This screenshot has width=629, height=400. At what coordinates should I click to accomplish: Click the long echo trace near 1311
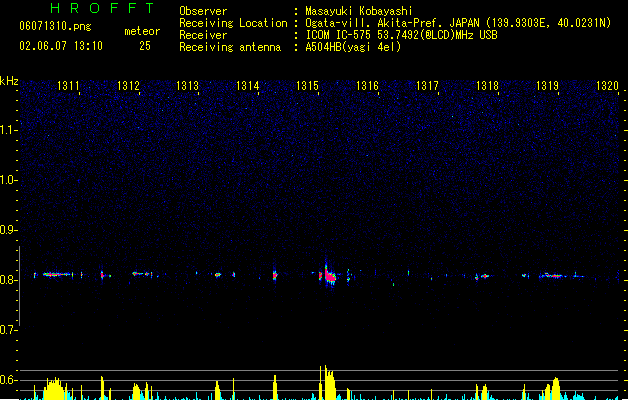(58, 275)
